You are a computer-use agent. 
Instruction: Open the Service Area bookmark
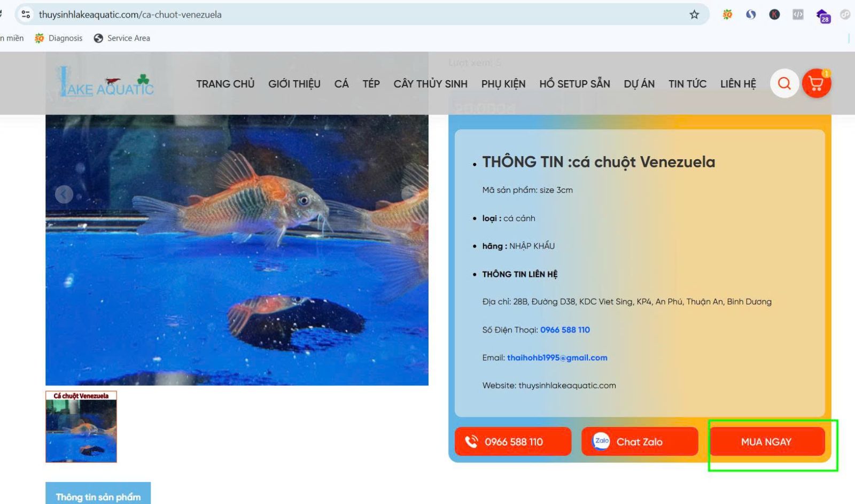(122, 38)
